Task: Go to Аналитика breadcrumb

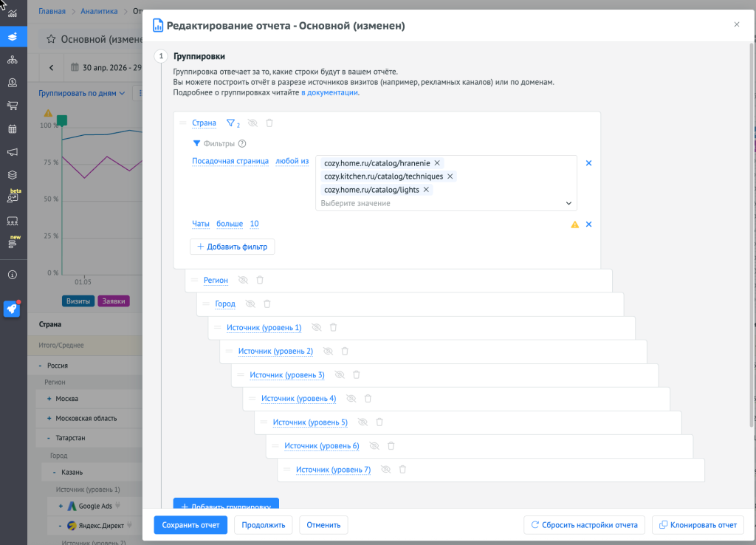Action: 99,11
